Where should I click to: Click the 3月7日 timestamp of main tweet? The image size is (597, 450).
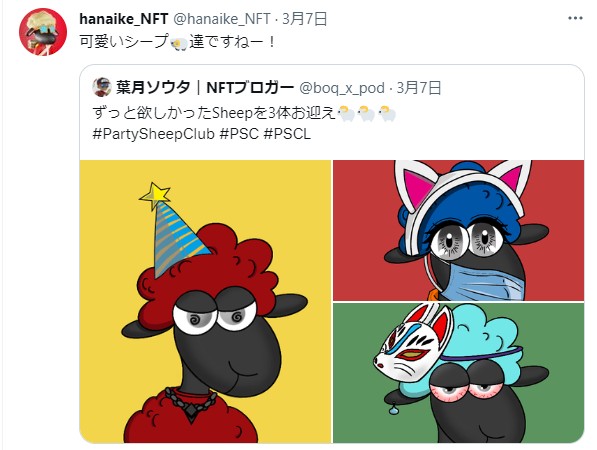(305, 19)
